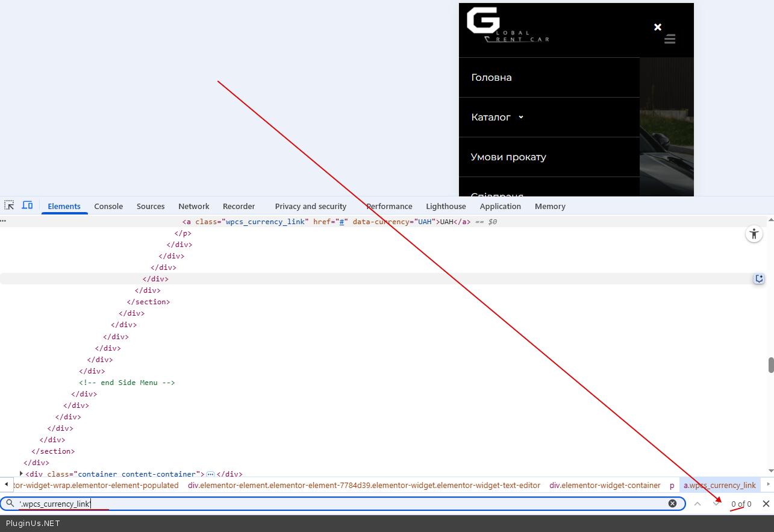Click the hamburger menu icon
This screenshot has width=774, height=532.
[670, 39]
